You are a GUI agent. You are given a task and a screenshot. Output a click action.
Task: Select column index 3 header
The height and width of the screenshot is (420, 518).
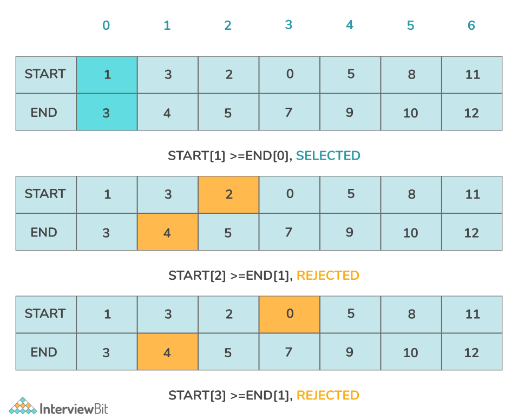click(288, 25)
